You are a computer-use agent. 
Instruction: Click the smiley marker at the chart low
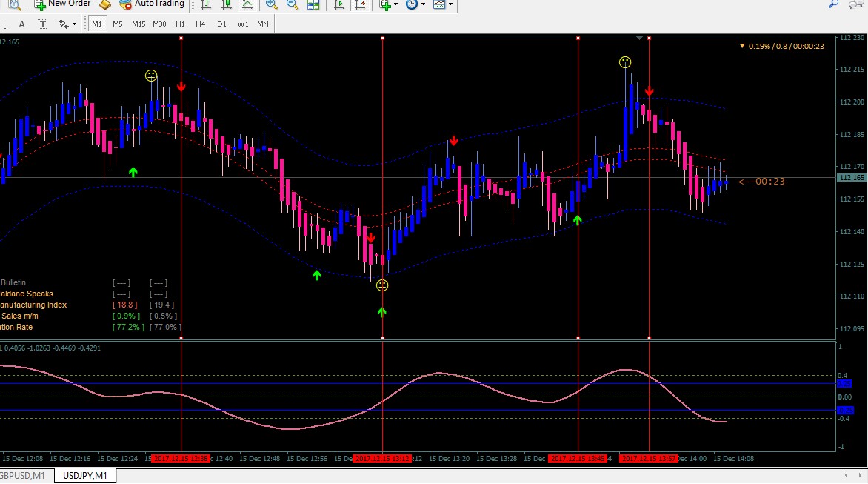[x=382, y=285]
